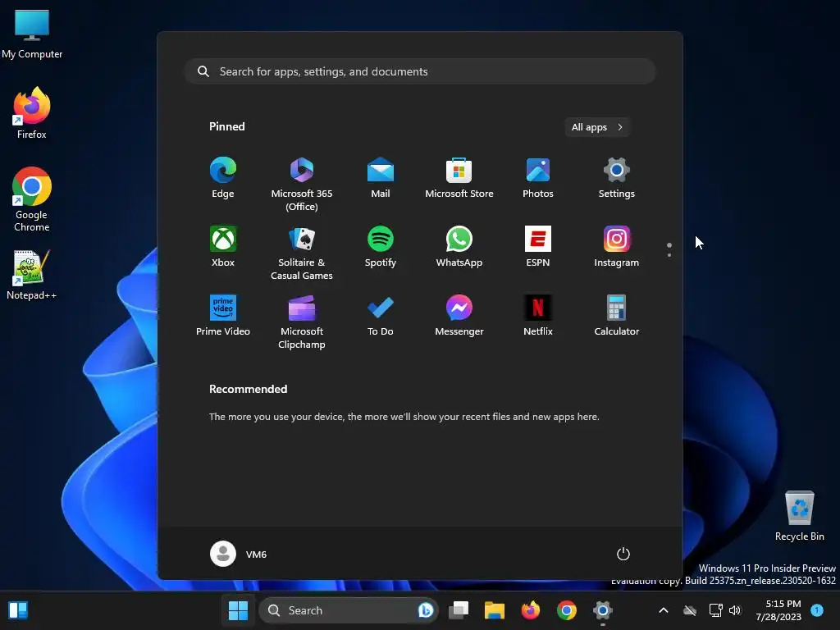Launch Firefox from the taskbar
Screen dimensions: 840x630
[x=531, y=610]
